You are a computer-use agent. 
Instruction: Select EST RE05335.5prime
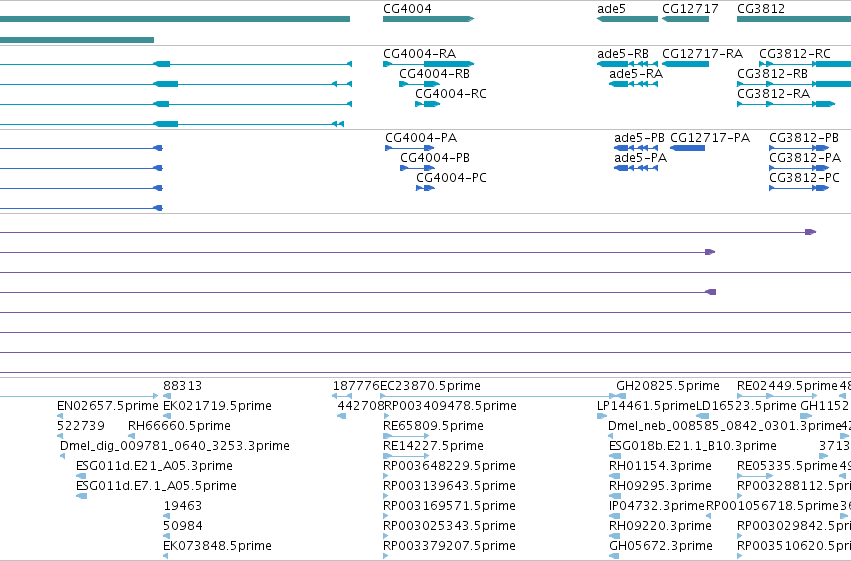[x=755, y=476]
